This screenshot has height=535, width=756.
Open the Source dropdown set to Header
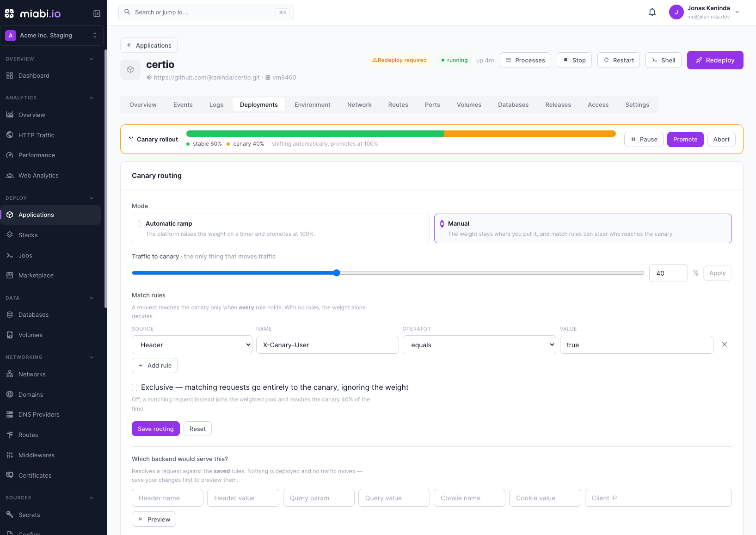pos(192,345)
